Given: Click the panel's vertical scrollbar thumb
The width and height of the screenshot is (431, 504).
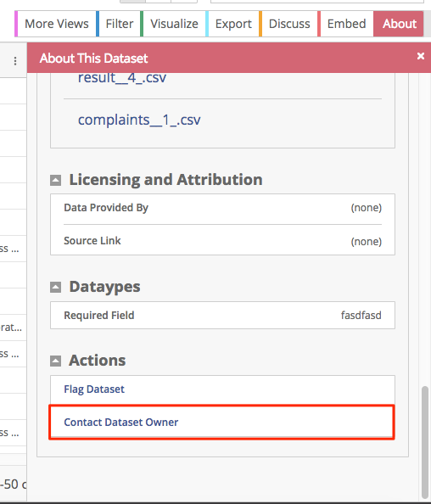Looking at the screenshot, I should [425, 442].
